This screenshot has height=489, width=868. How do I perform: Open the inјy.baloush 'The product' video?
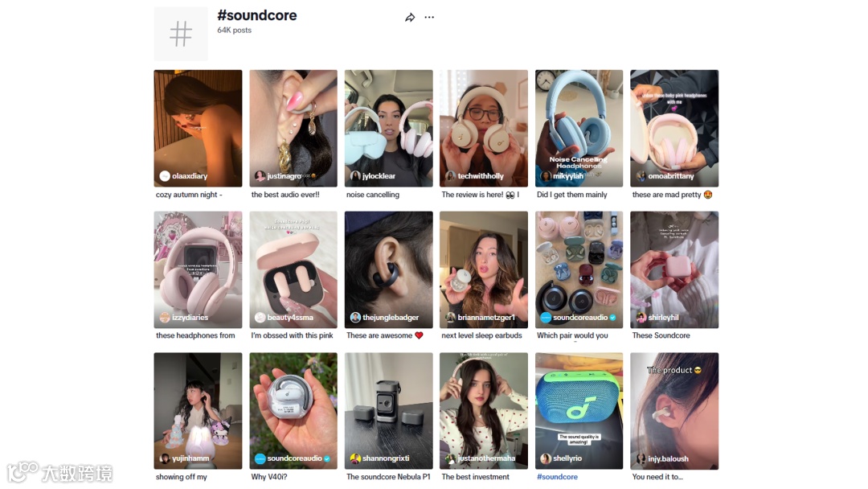pyautogui.click(x=674, y=411)
